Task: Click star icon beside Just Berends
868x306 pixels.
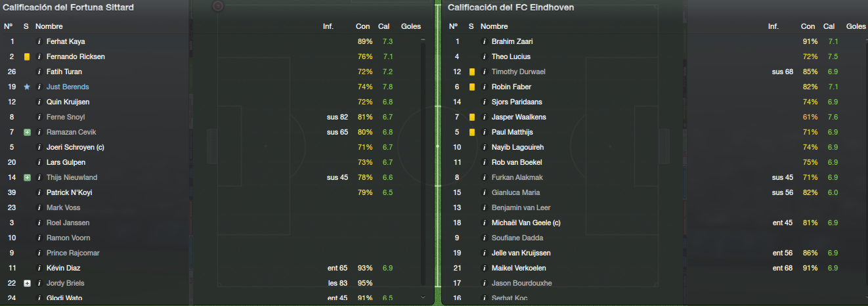Action: click(27, 87)
